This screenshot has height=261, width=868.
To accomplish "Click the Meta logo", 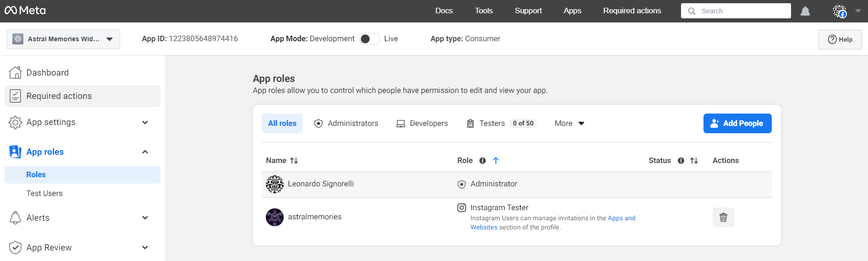I will coord(25,11).
